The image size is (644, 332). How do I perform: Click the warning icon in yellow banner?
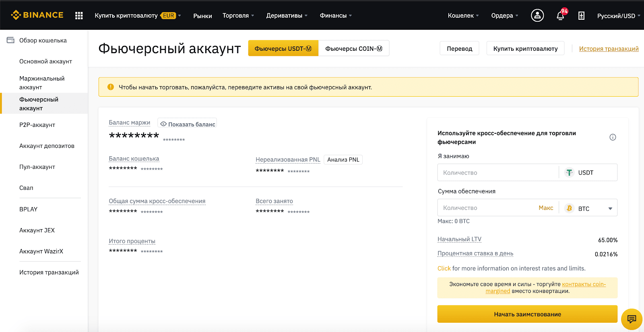click(x=111, y=87)
